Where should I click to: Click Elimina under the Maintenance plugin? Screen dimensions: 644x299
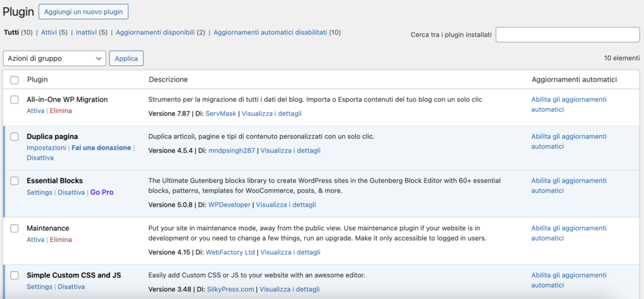pyautogui.click(x=61, y=239)
